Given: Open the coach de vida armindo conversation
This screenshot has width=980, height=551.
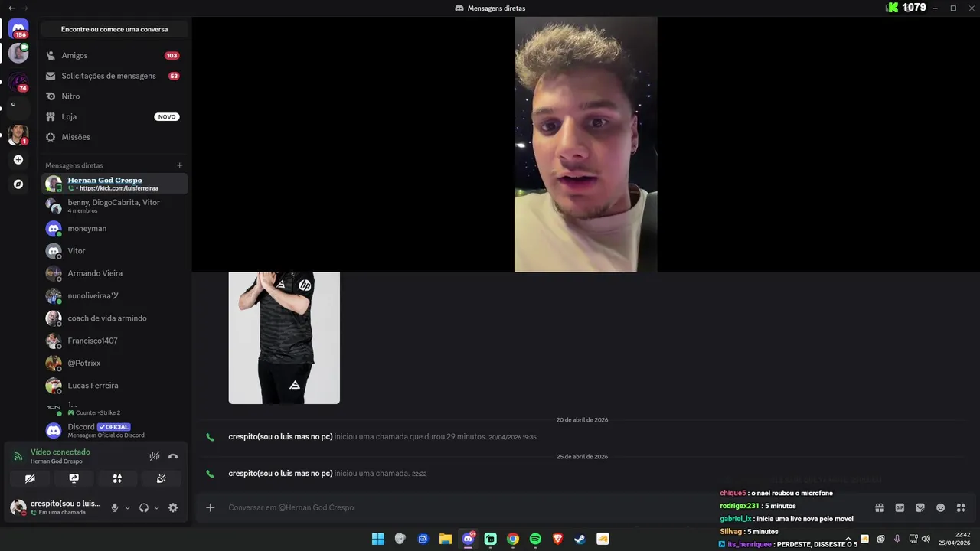Looking at the screenshot, I should coord(114,318).
